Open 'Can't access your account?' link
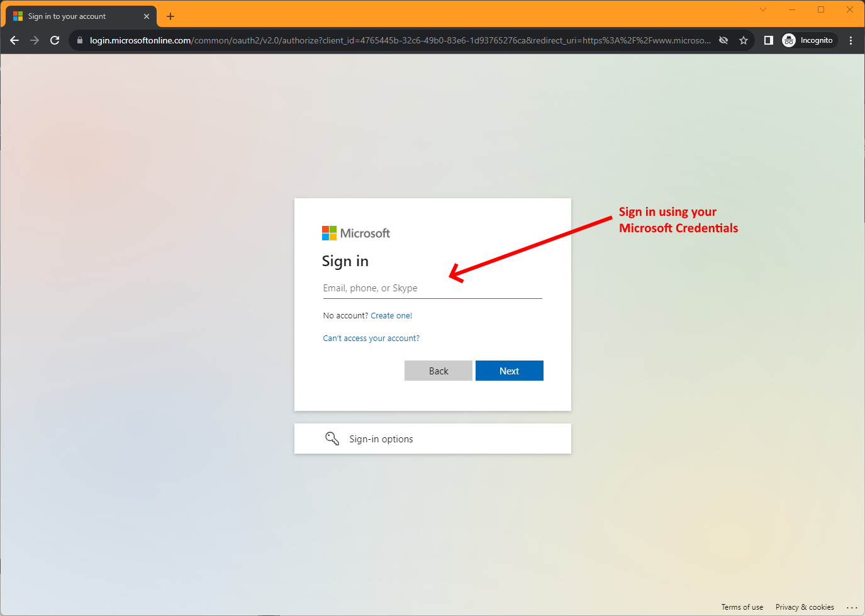This screenshot has height=616, width=865. [371, 339]
